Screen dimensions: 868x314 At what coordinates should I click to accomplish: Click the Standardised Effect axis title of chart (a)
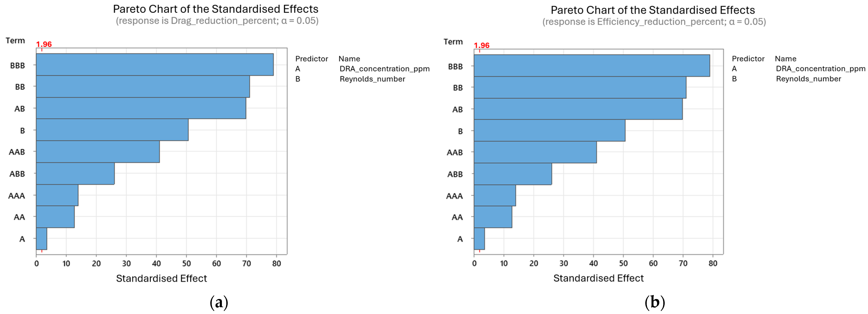pos(161,278)
